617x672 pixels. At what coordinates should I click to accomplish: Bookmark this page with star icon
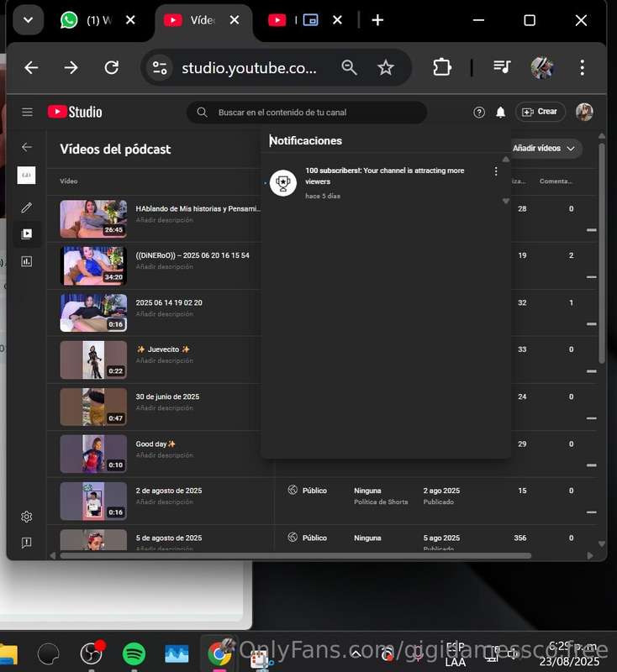click(x=386, y=67)
